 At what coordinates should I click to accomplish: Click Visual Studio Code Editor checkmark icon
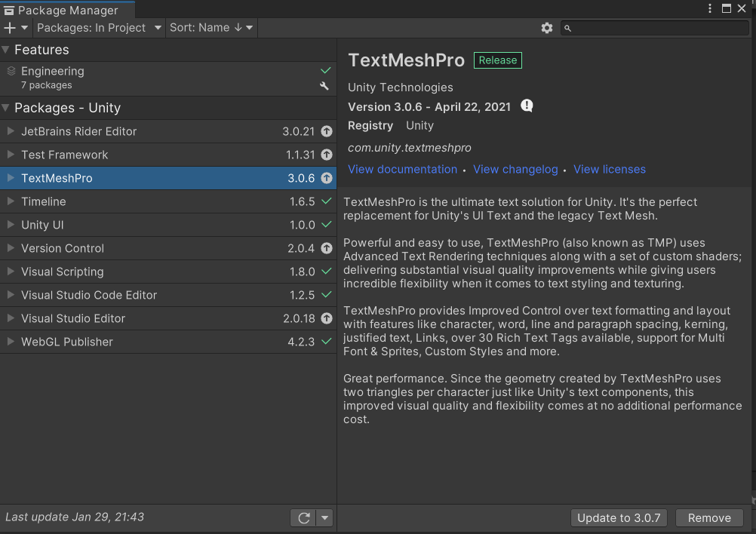(327, 294)
